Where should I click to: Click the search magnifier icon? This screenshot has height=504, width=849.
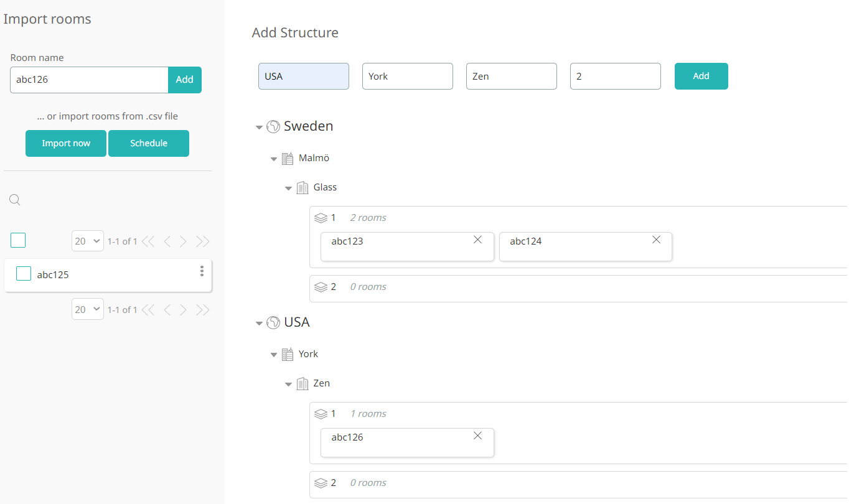point(16,200)
